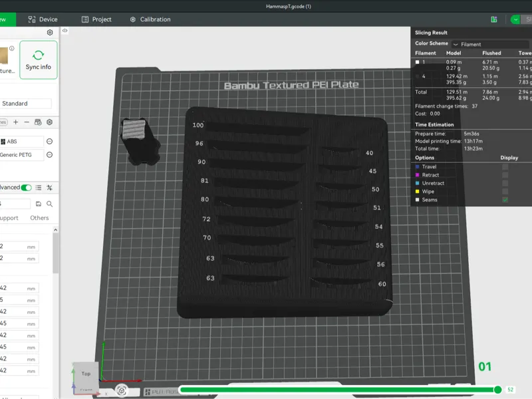
Task: Click the Flushed column header
Action: pos(491,53)
